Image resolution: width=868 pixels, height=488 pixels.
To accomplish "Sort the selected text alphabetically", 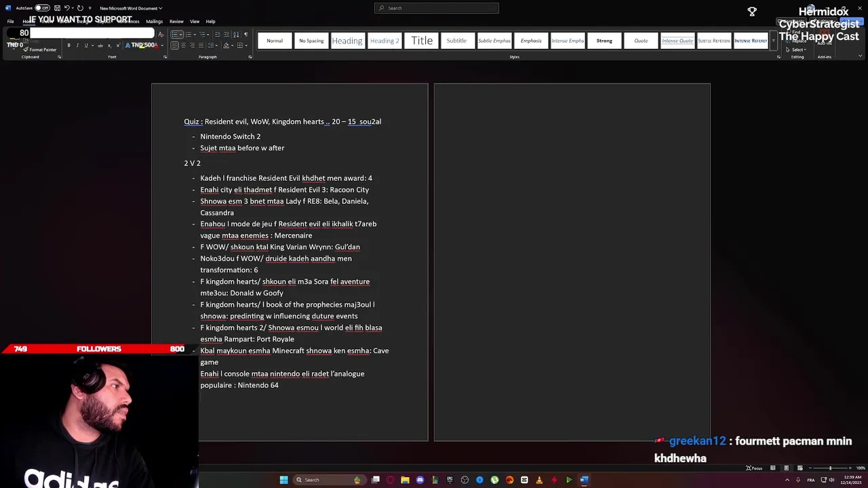I will [x=236, y=35].
